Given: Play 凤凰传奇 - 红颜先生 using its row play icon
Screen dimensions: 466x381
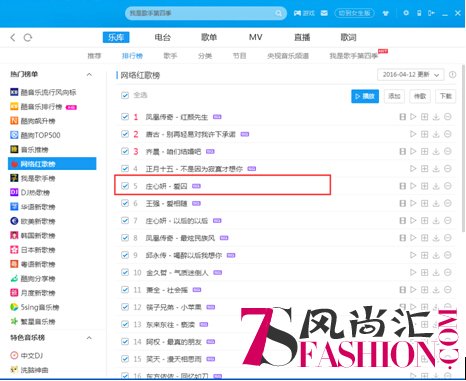Looking at the screenshot, I should (413, 117).
